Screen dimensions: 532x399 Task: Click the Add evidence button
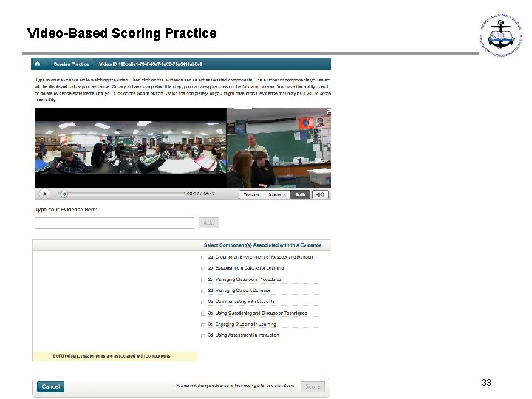coord(209,222)
